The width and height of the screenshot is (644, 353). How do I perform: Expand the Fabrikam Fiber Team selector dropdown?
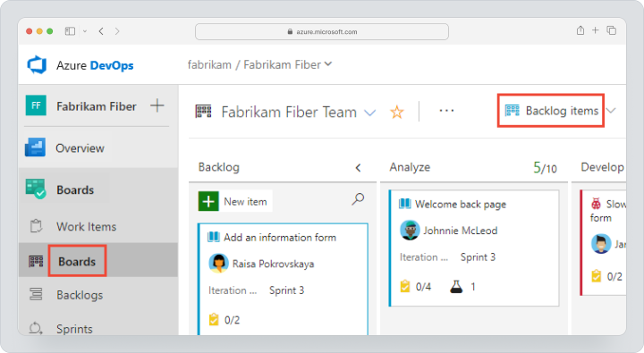click(370, 113)
